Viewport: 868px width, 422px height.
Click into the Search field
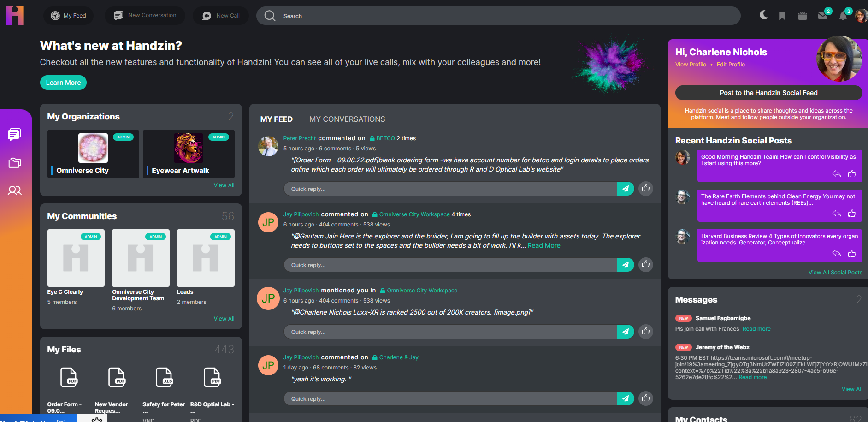(x=498, y=16)
